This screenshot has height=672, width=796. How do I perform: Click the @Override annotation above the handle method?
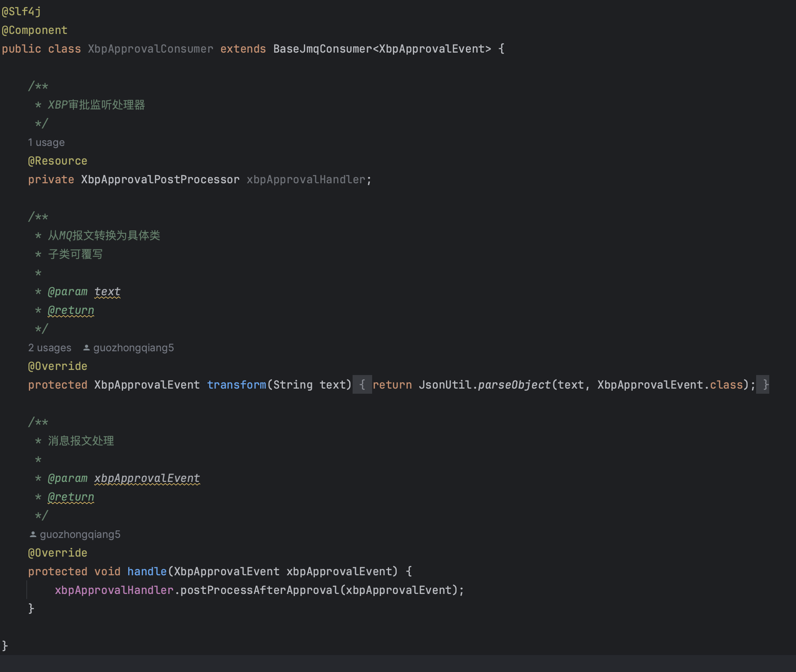click(x=57, y=553)
